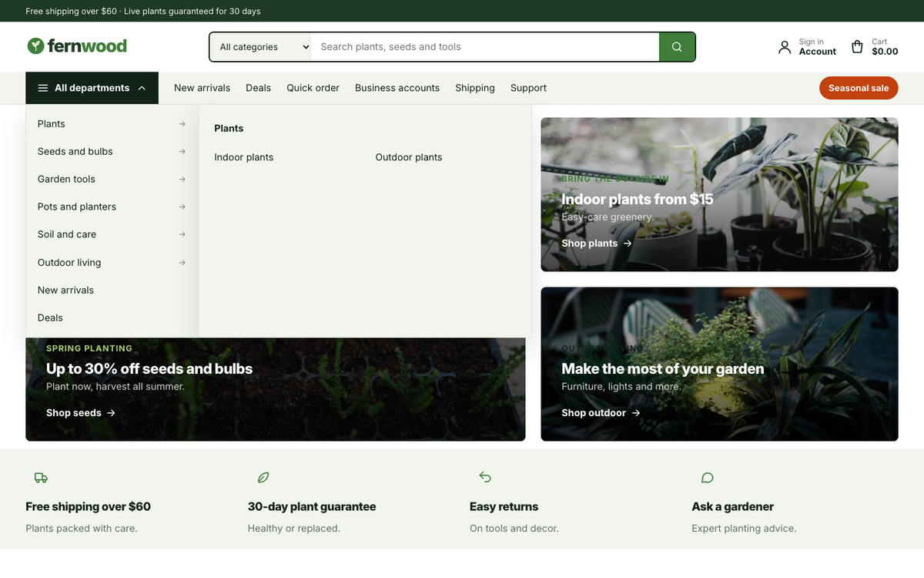
Task: Click the plant guarantee leaf icon
Action: pyautogui.click(x=263, y=478)
